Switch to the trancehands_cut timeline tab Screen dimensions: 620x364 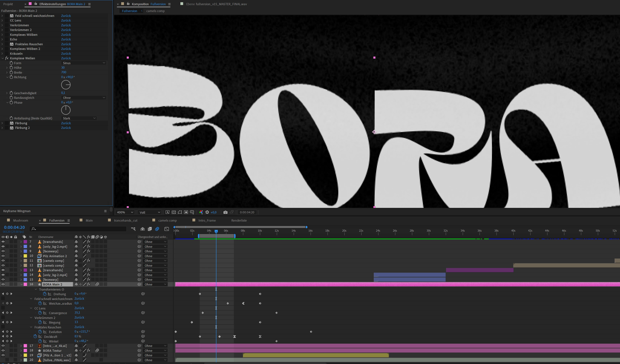(x=125, y=220)
